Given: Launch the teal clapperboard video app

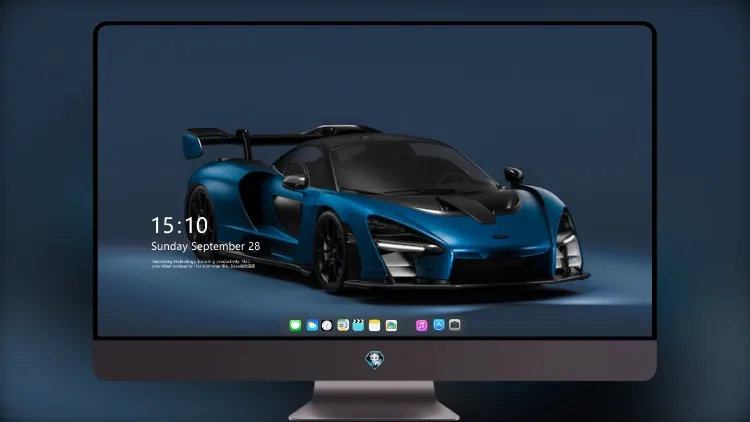Looking at the screenshot, I should pos(358,325).
